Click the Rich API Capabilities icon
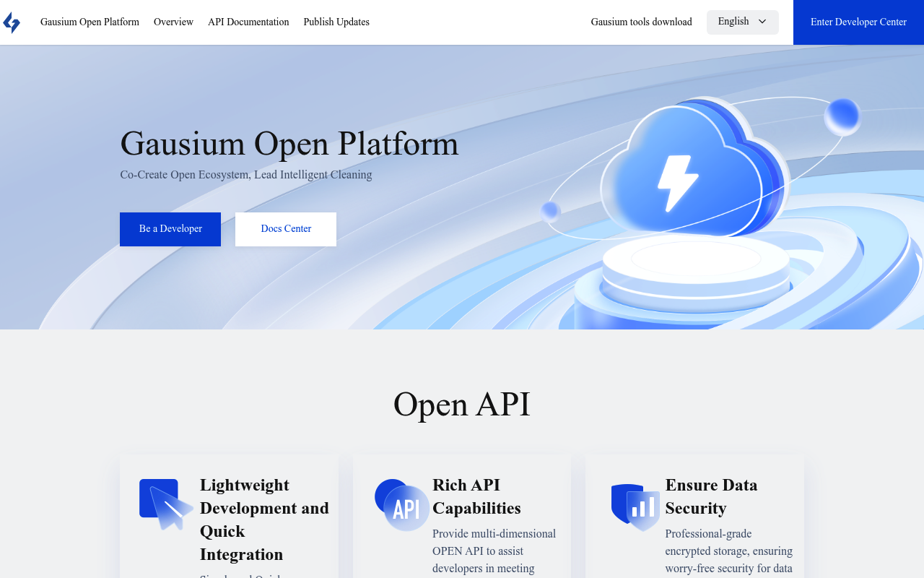 coord(402,505)
